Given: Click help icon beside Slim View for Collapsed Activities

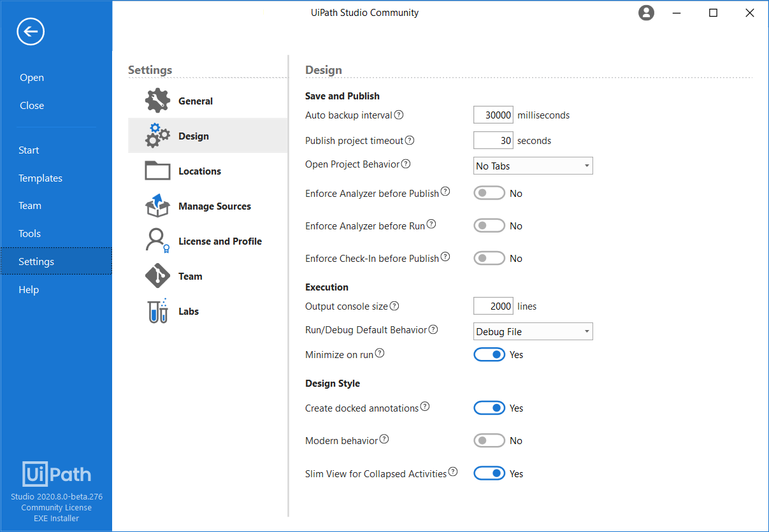Looking at the screenshot, I should pyautogui.click(x=453, y=471).
